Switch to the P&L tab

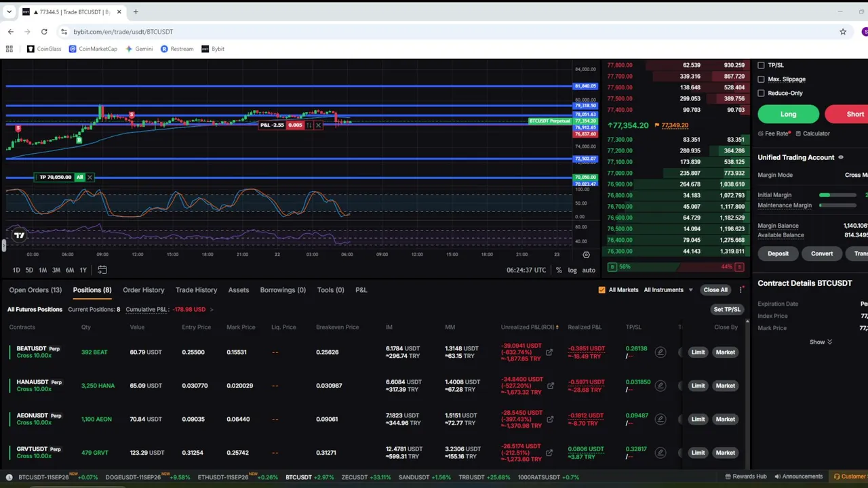pyautogui.click(x=361, y=290)
